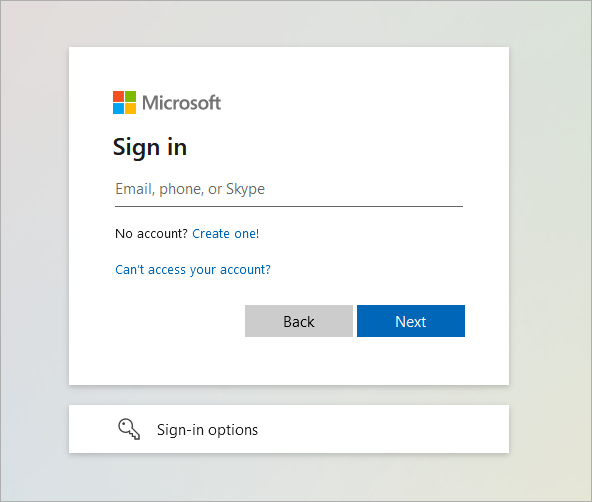The width and height of the screenshot is (592, 502).
Task: Click the Microsoft wordmark text
Action: click(182, 103)
